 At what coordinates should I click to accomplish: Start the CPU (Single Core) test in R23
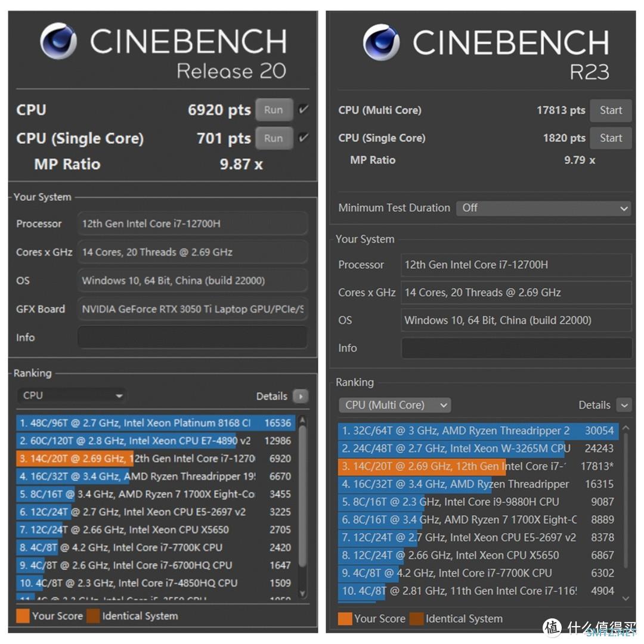coord(611,138)
